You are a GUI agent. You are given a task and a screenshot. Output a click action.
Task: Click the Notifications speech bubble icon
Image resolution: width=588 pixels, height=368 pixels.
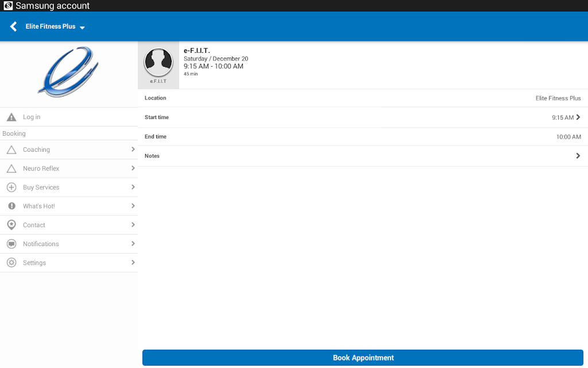click(x=11, y=244)
